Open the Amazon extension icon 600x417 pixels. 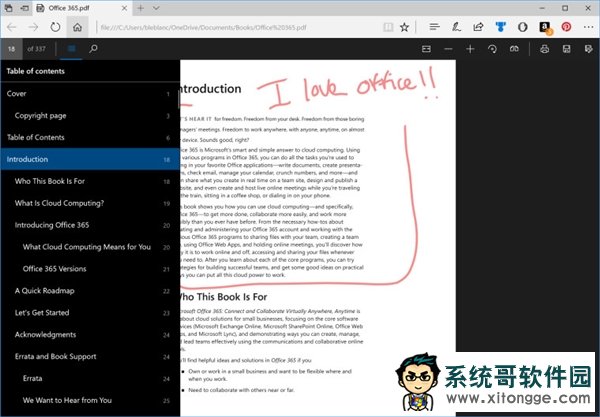pos(545,28)
